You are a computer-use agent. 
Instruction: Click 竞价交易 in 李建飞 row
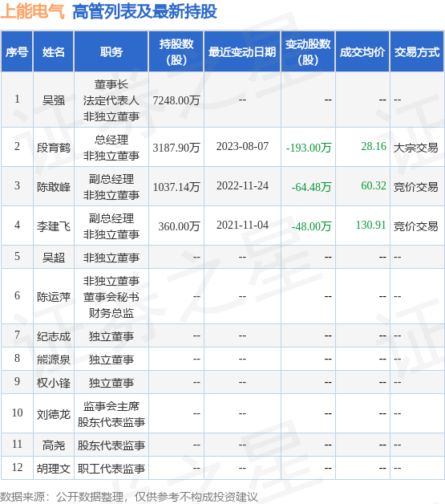[416, 226]
